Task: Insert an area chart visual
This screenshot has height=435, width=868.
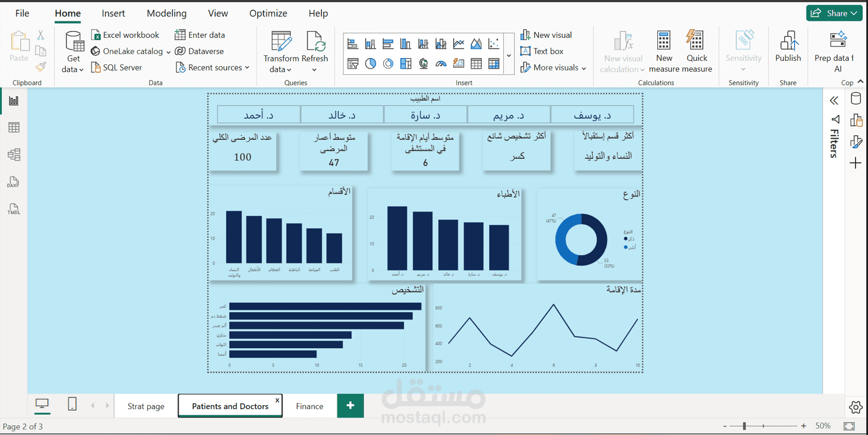Action: [476, 43]
